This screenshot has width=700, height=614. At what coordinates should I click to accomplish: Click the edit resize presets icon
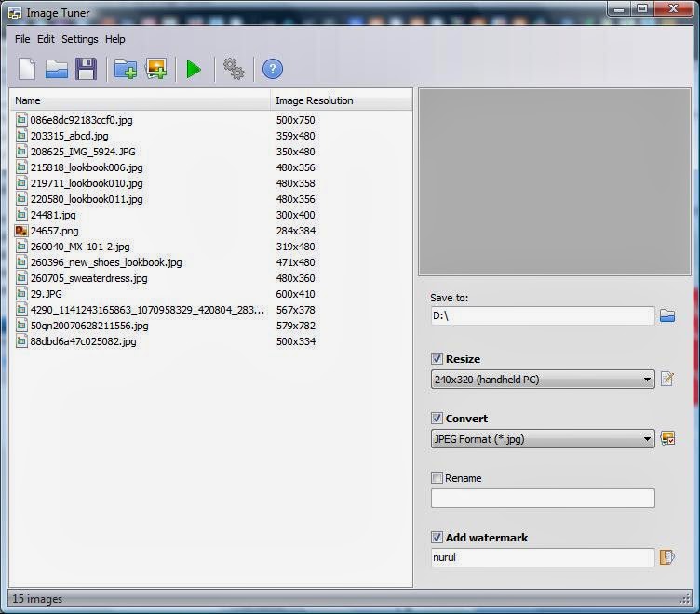click(667, 379)
